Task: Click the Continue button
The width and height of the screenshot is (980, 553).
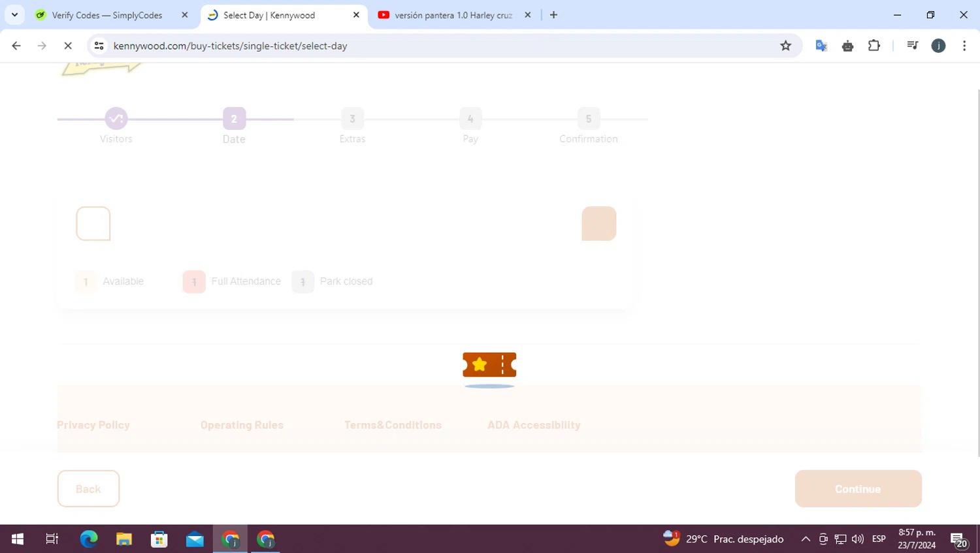Action: 858,488
